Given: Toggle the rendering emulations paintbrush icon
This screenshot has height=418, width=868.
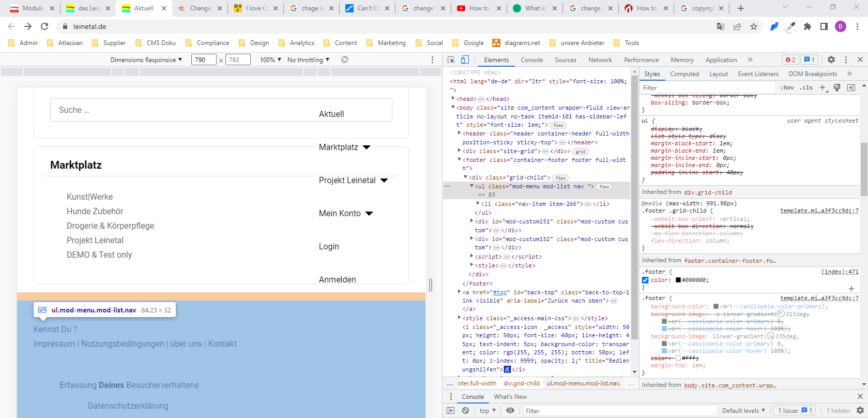Looking at the screenshot, I should pos(837,87).
